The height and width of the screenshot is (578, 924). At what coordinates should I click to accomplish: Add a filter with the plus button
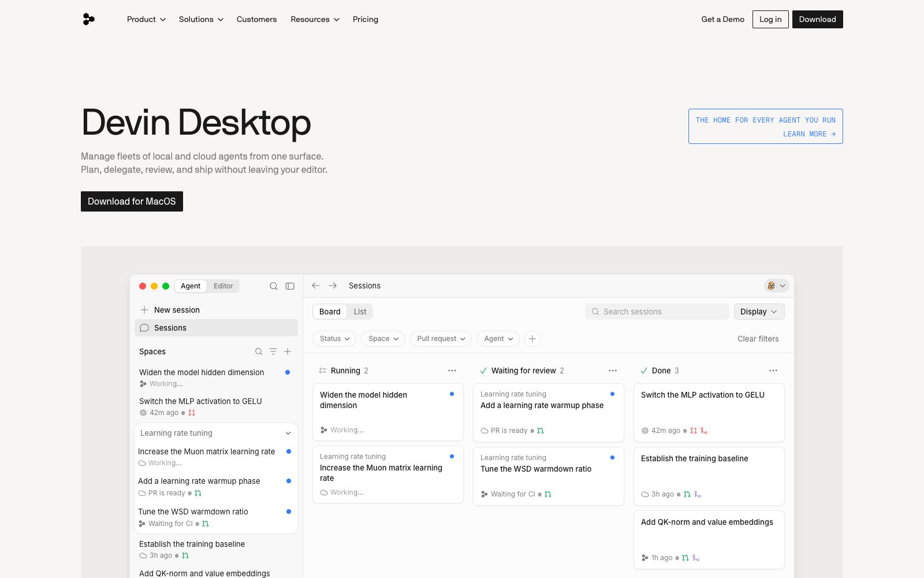tap(532, 339)
